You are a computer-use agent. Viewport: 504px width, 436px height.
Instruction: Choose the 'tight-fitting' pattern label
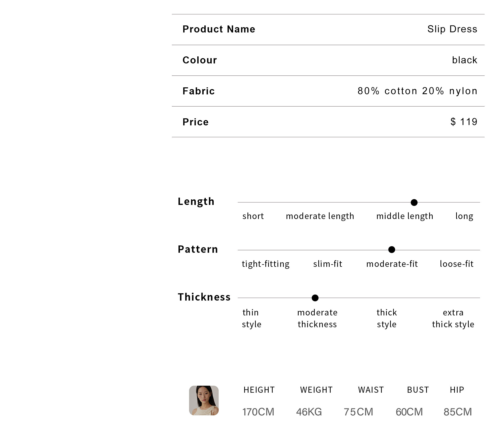click(266, 264)
